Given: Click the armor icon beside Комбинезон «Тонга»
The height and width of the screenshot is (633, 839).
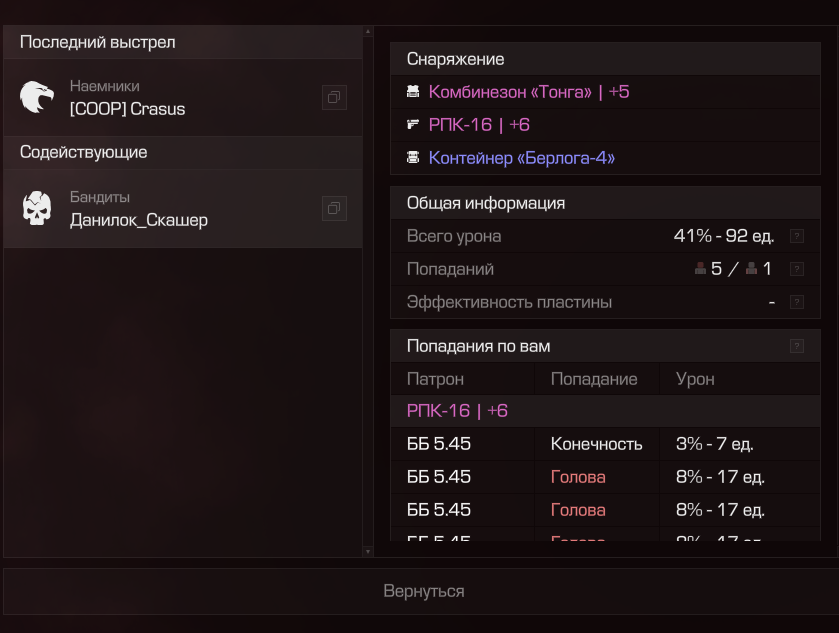Looking at the screenshot, I should click(x=413, y=91).
